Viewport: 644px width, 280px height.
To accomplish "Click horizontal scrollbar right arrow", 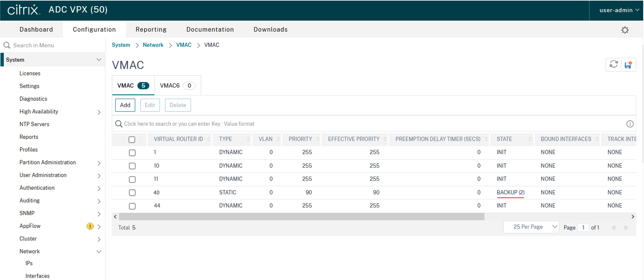I will pyautogui.click(x=633, y=217).
